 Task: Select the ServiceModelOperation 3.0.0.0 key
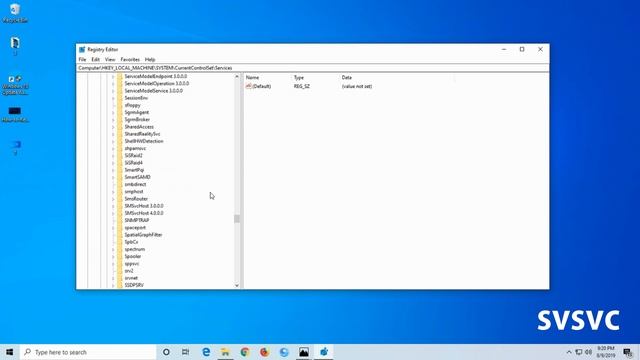(157, 84)
